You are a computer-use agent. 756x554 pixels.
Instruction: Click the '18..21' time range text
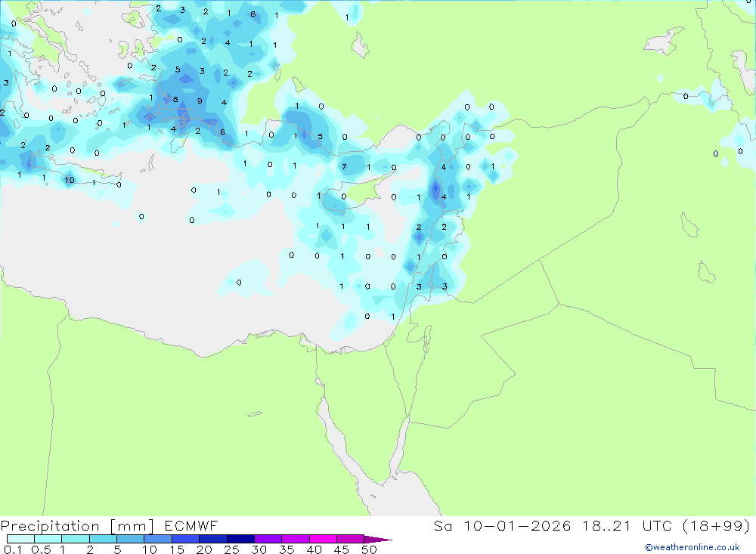coord(606,525)
